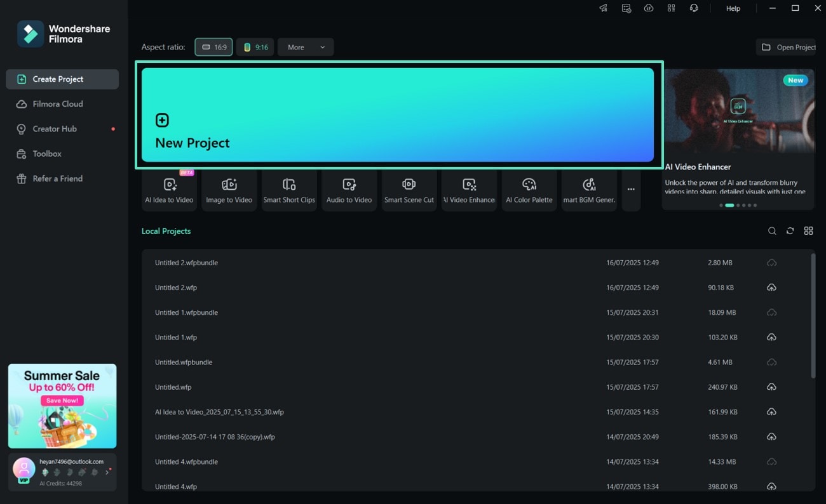Open Filmora Cloud in the sidebar
This screenshot has height=504, width=826.
pos(62,104)
